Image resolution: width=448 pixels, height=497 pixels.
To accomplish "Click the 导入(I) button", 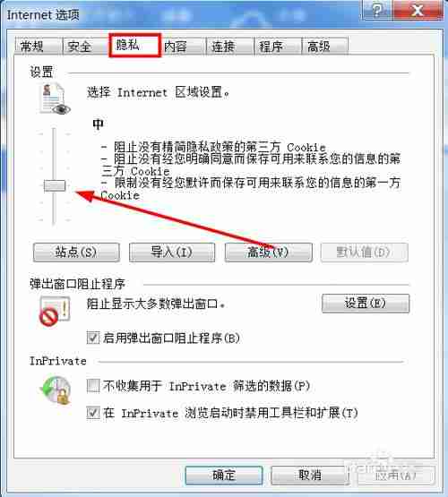I will 172,253.
